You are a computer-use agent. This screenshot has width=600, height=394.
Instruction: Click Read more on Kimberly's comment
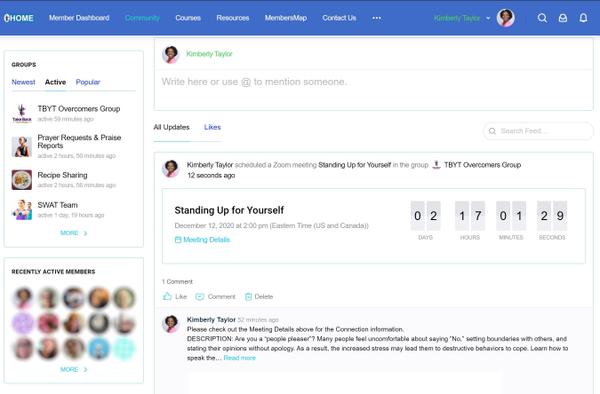(240, 358)
